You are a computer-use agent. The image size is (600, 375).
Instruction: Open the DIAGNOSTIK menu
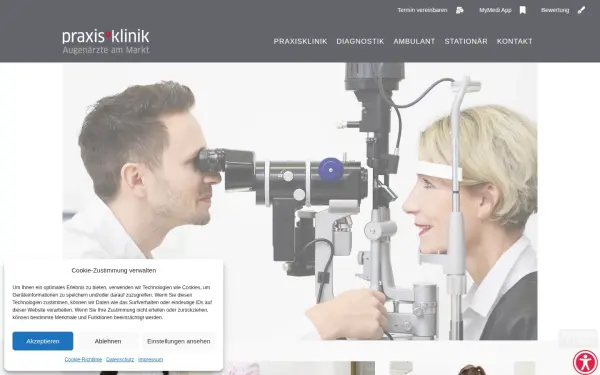(360, 41)
